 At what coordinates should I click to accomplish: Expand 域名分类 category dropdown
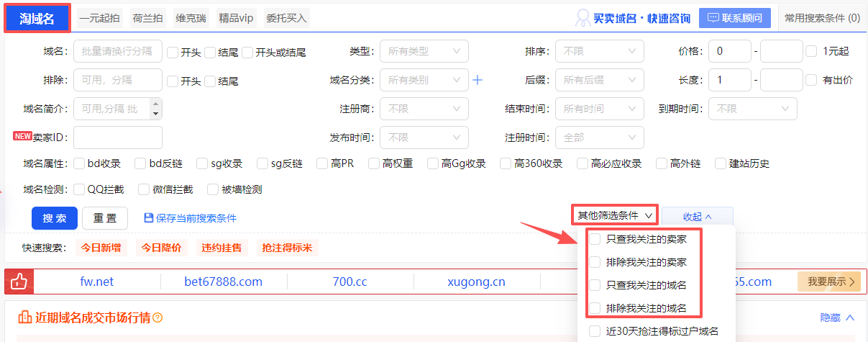point(424,80)
